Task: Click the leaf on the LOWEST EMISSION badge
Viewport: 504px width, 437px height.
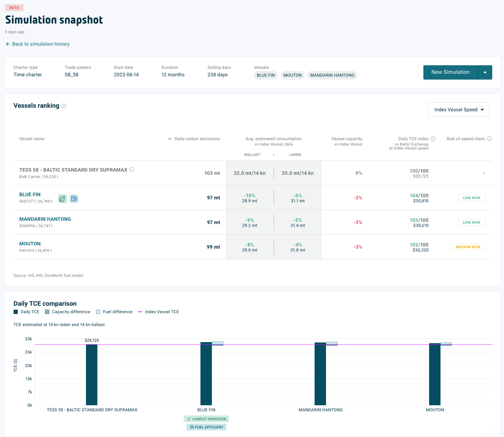Action: click(x=189, y=419)
